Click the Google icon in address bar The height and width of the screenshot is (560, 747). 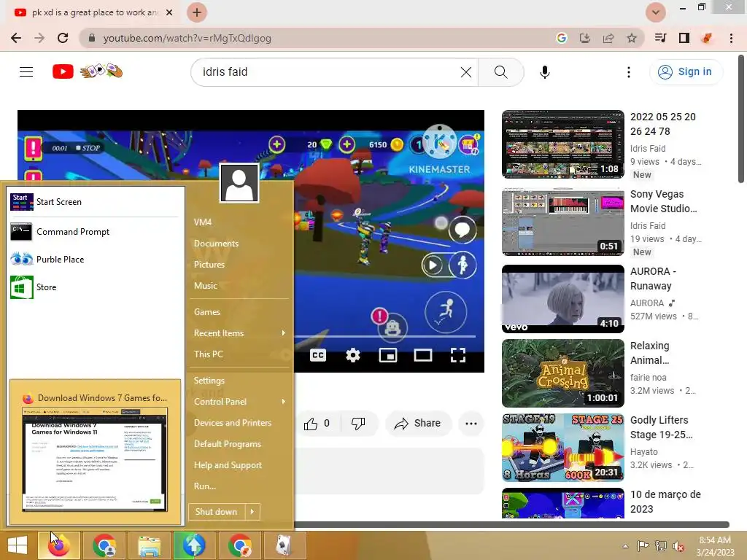tap(562, 38)
